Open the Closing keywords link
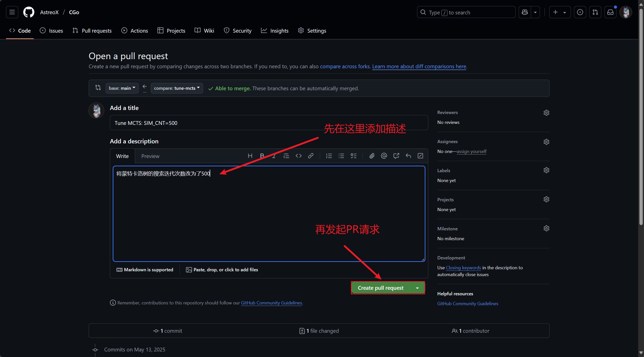This screenshot has height=357, width=644. pos(463,267)
